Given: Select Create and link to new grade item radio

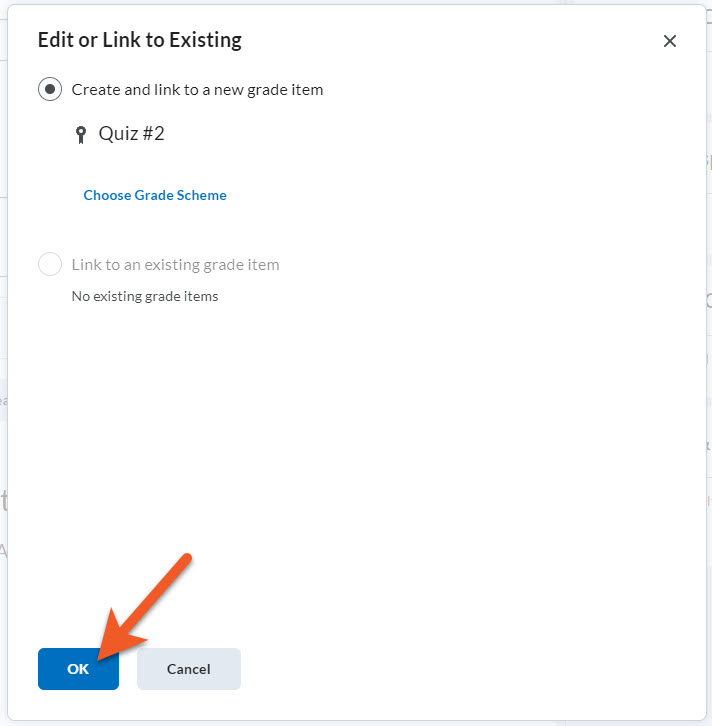Looking at the screenshot, I should (x=50, y=89).
